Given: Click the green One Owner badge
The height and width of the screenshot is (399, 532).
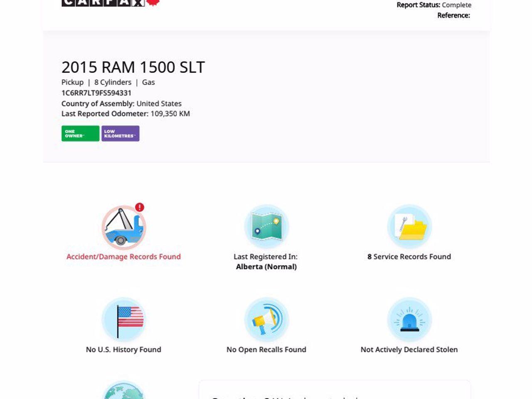Looking at the screenshot, I should pos(81,133).
